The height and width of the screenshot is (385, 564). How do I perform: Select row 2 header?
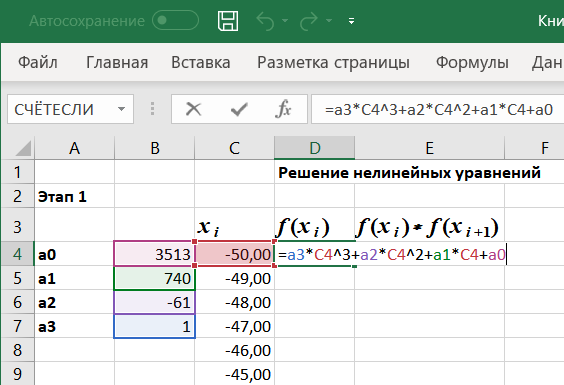[17, 196]
